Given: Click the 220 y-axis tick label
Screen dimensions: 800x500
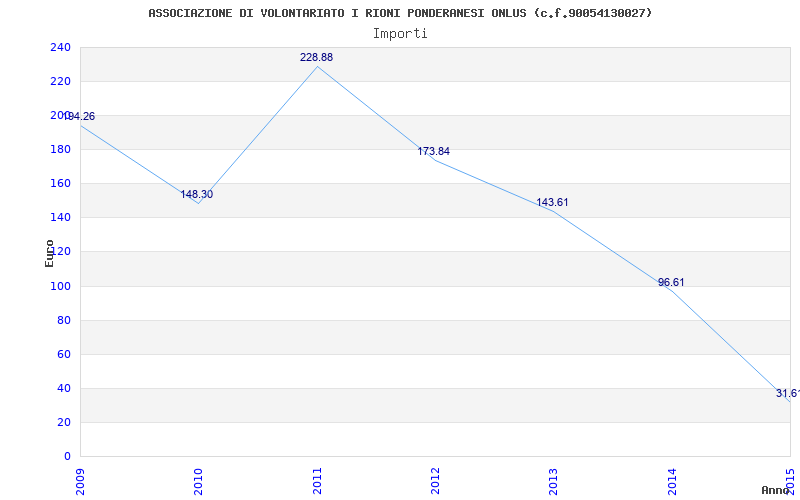Looking at the screenshot, I should click(60, 81).
